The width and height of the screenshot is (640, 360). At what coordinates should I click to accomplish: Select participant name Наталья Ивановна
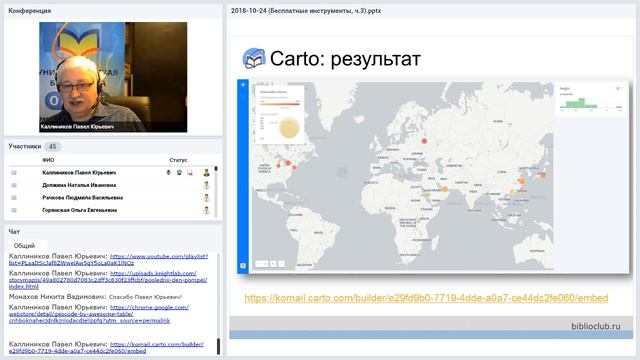tap(79, 185)
